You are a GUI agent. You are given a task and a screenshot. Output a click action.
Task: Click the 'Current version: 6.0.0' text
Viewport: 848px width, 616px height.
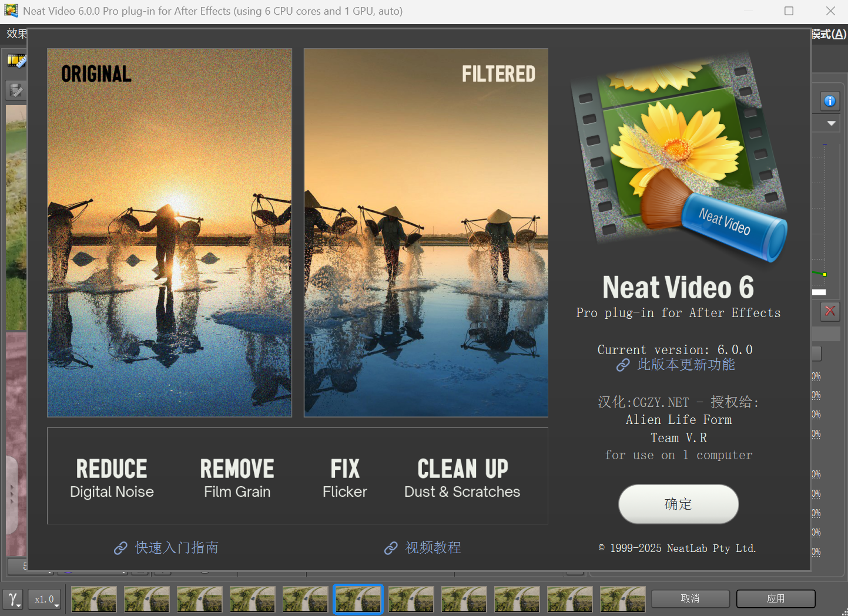pos(675,349)
